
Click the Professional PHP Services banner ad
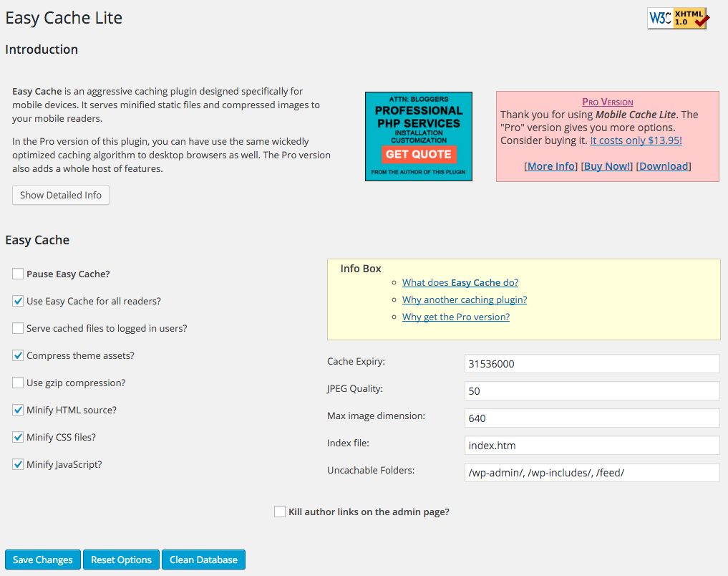click(x=418, y=136)
